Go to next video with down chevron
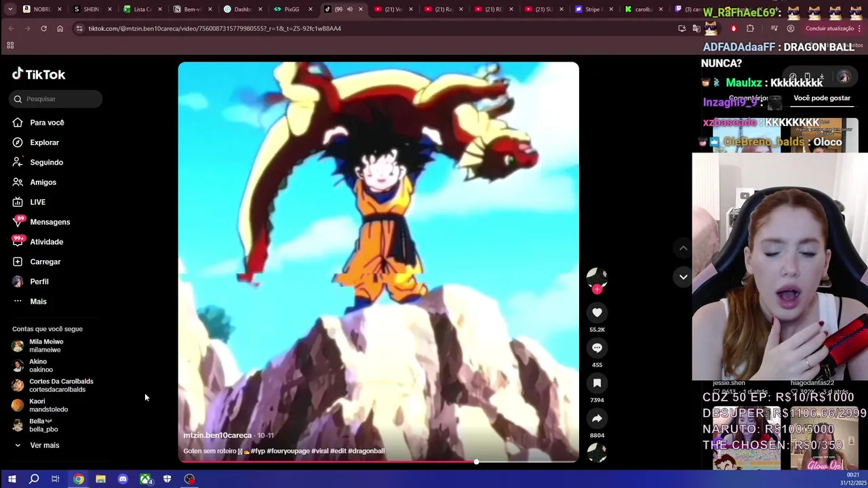Viewport: 868px width, 488px height. 683,277
